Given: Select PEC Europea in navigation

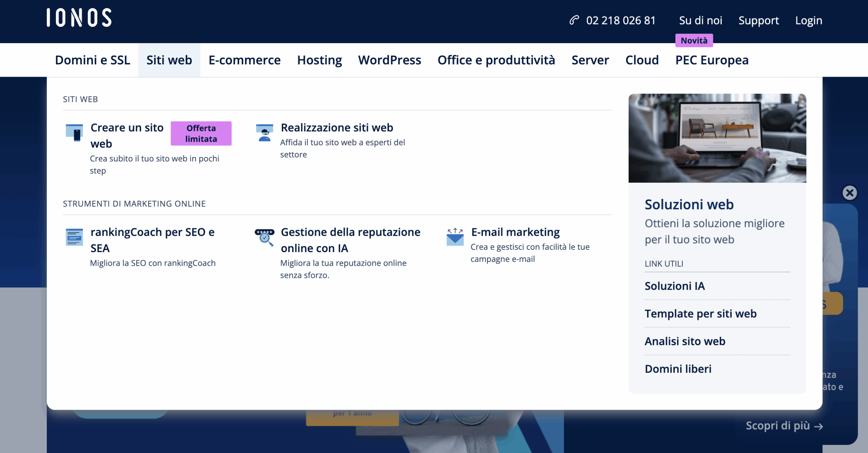Looking at the screenshot, I should tap(712, 60).
